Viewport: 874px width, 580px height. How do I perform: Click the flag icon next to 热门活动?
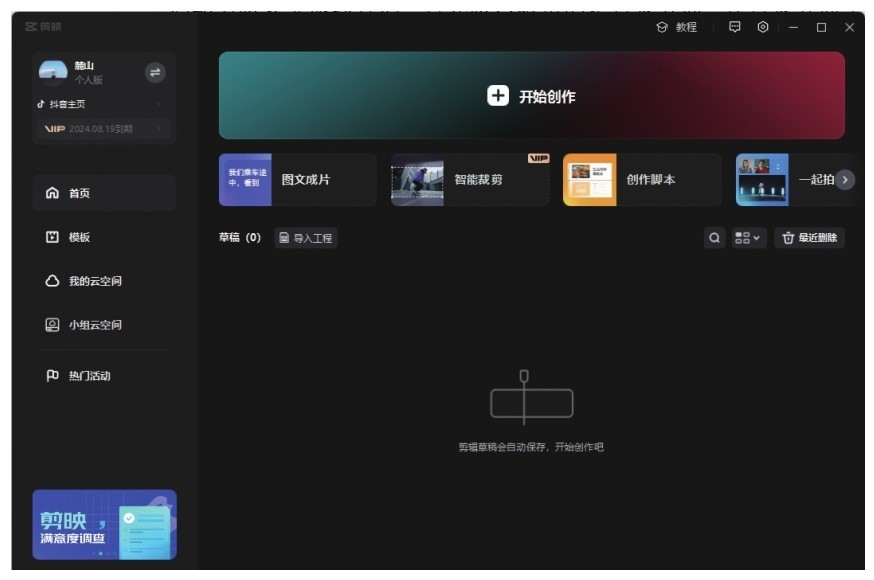(x=52, y=376)
